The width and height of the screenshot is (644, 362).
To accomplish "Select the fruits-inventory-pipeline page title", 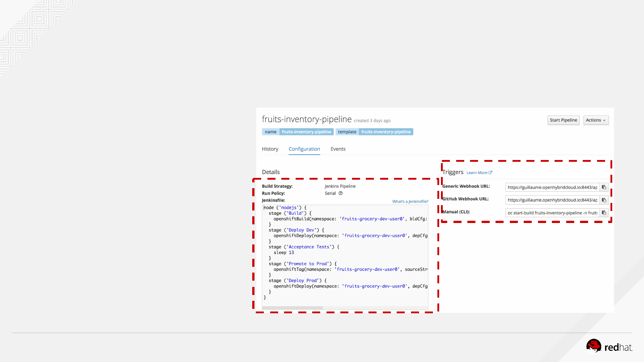I will 307,119.
